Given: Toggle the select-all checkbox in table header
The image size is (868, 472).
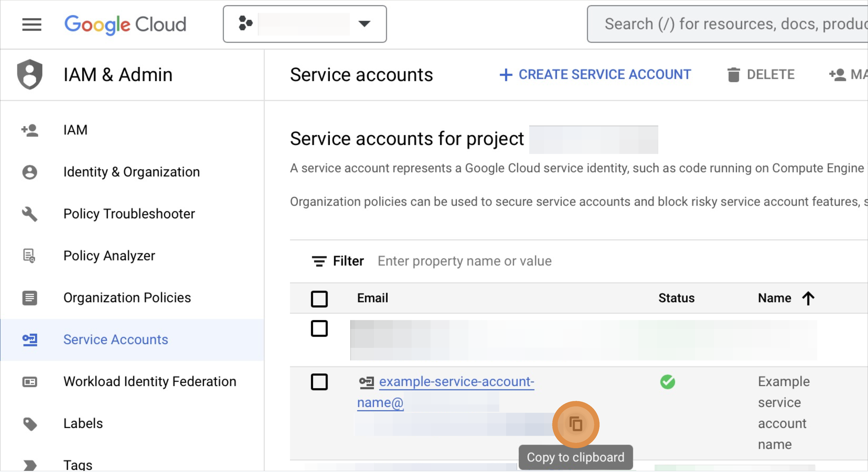Looking at the screenshot, I should (319, 298).
